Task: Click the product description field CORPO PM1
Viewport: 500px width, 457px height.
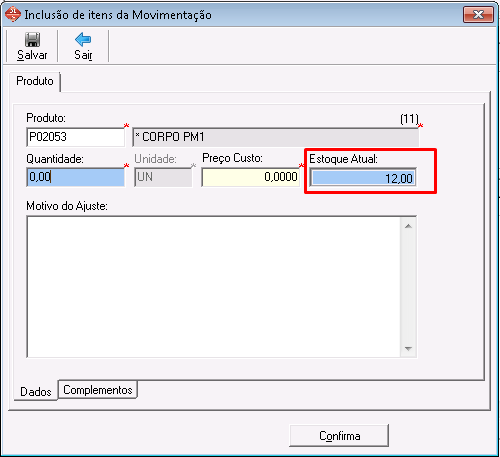Action: click(x=276, y=137)
